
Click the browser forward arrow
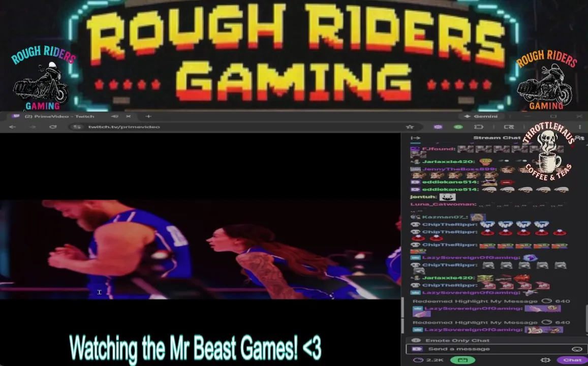click(x=33, y=127)
